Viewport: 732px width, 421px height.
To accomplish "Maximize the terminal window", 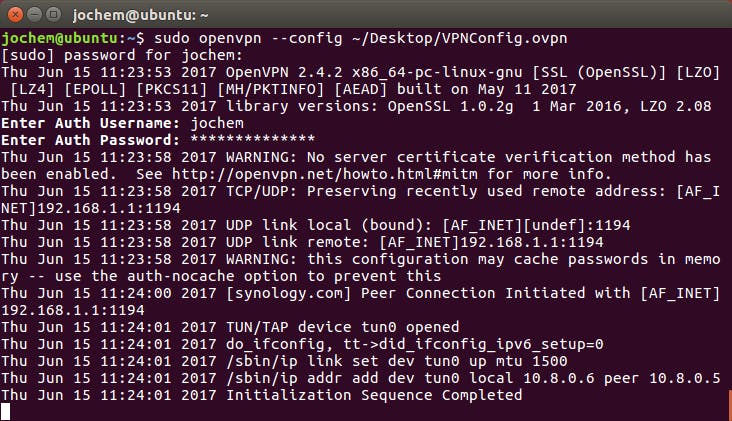I will click(52, 16).
